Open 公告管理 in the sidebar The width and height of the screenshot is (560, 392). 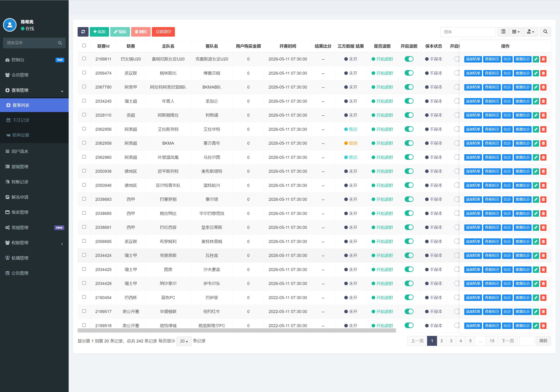click(34, 273)
